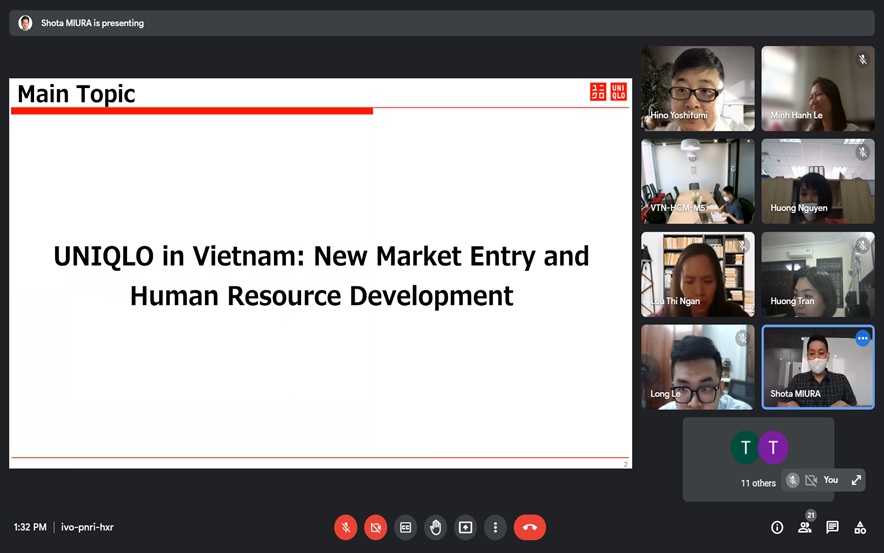The width and height of the screenshot is (884, 553).
Task: Unmute the microphone in the call toolbar
Action: (x=346, y=528)
